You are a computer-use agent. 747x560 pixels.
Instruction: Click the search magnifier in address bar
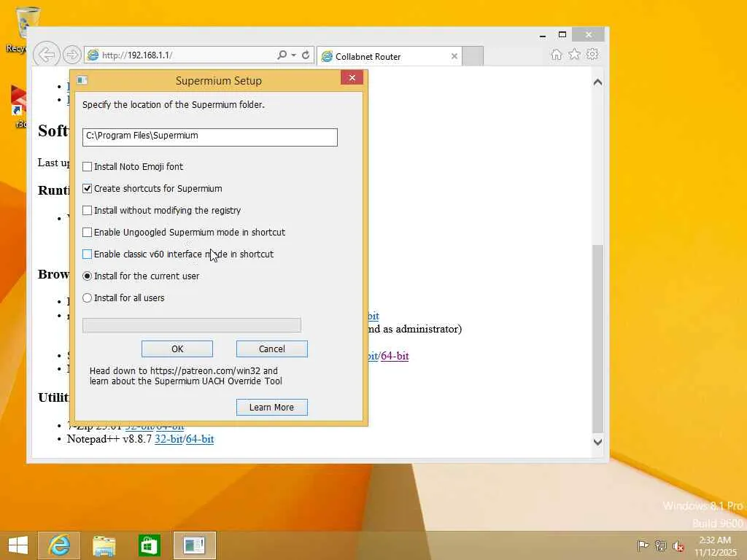pos(282,55)
